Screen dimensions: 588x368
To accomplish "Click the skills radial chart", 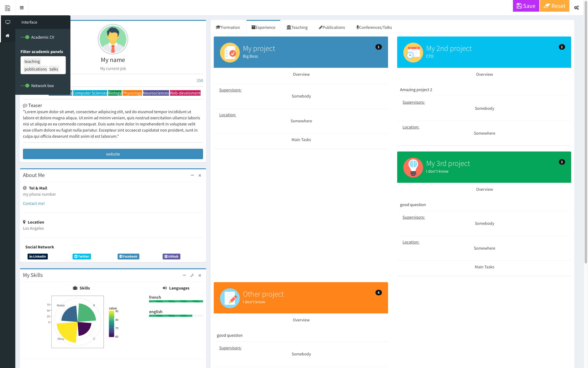I will click(x=77, y=322).
